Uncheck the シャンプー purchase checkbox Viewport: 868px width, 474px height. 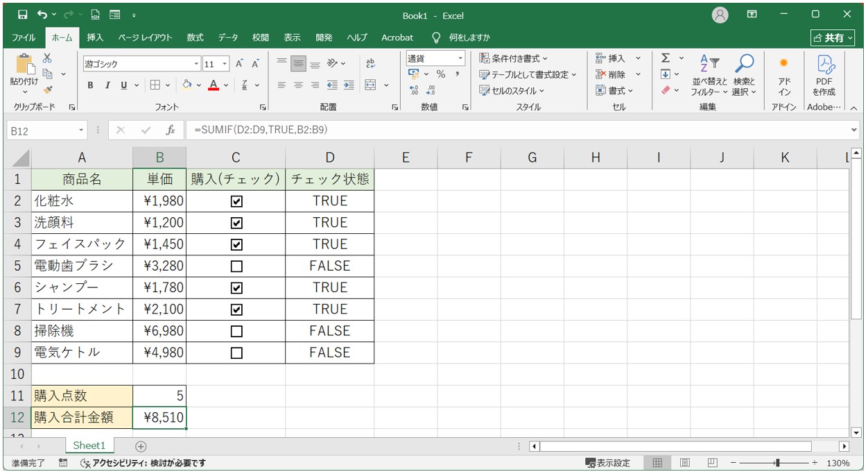click(236, 287)
